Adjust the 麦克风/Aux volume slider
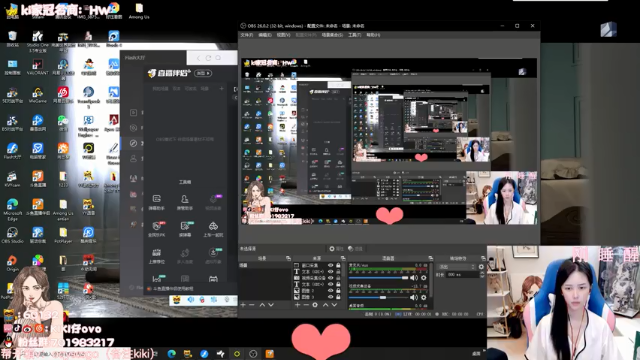Screen dimensions: 640x360 pos(378,278)
